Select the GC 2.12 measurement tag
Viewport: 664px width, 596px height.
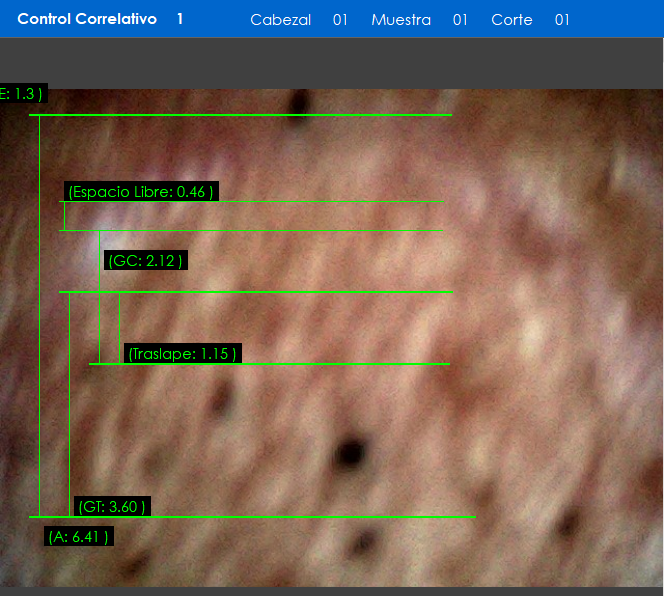click(145, 261)
